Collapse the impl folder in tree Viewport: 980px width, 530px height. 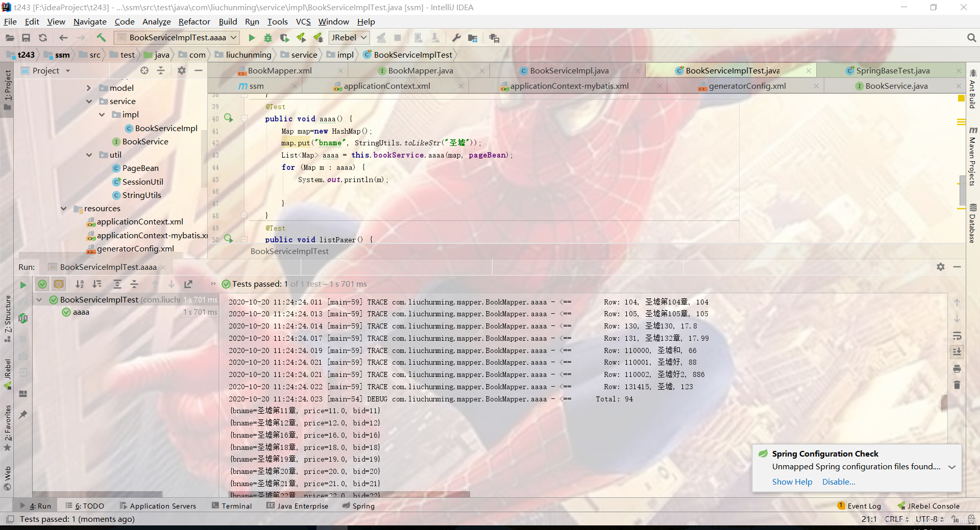pos(102,115)
